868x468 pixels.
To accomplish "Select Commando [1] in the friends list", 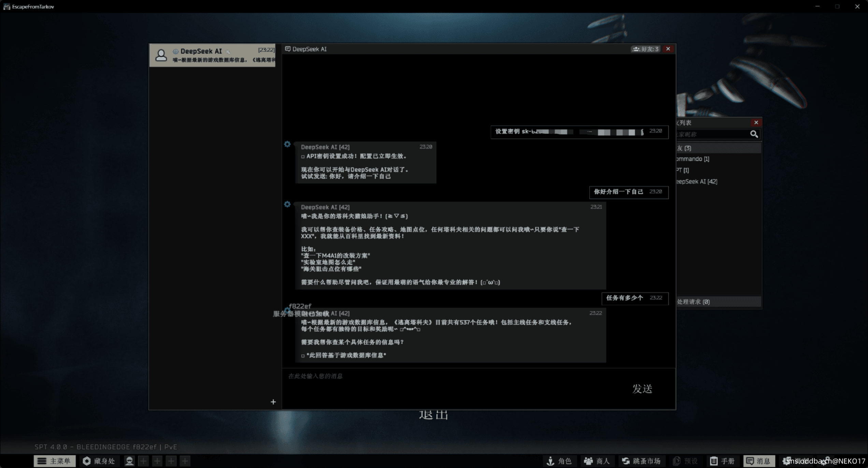I will tap(693, 159).
